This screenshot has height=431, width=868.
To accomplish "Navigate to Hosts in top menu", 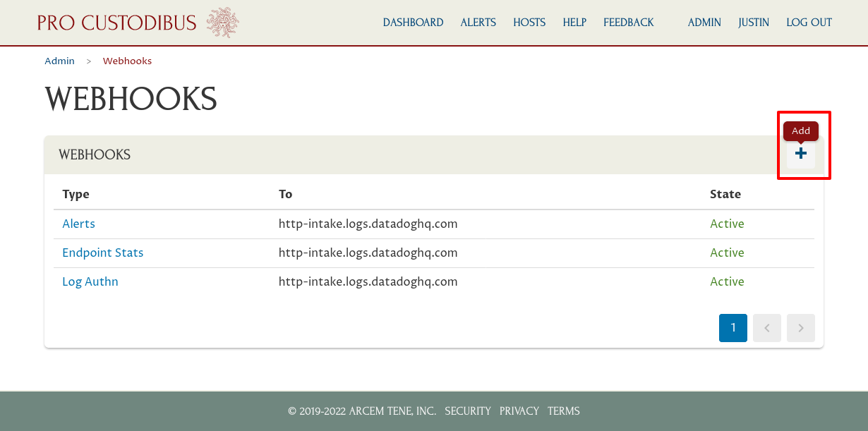I will (529, 23).
